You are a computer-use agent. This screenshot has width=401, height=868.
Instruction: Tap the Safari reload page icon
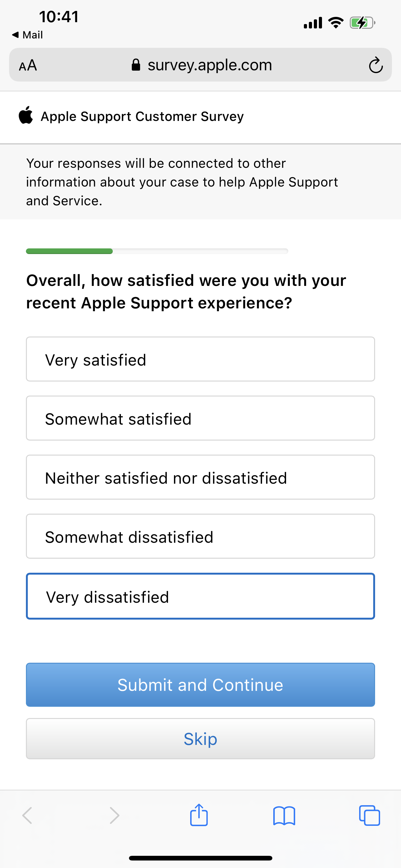(375, 65)
